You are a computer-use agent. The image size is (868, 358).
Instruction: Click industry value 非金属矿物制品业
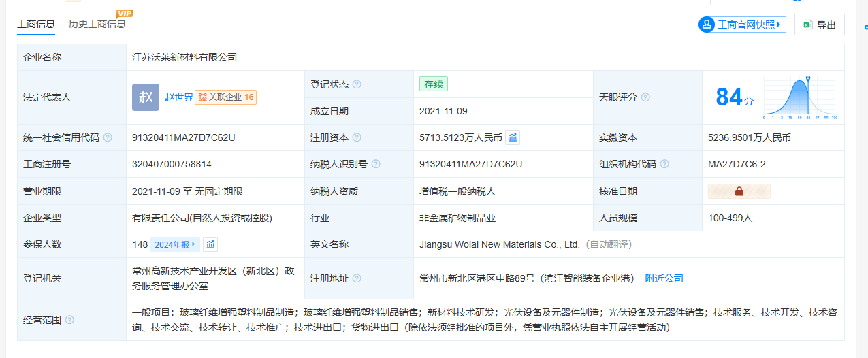click(457, 218)
